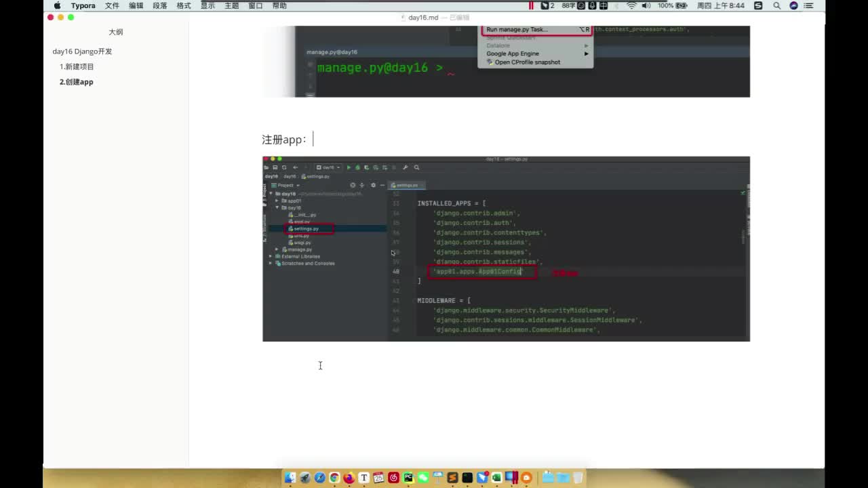The width and height of the screenshot is (868, 488).
Task: Click the date and time display
Action: (x=720, y=5)
